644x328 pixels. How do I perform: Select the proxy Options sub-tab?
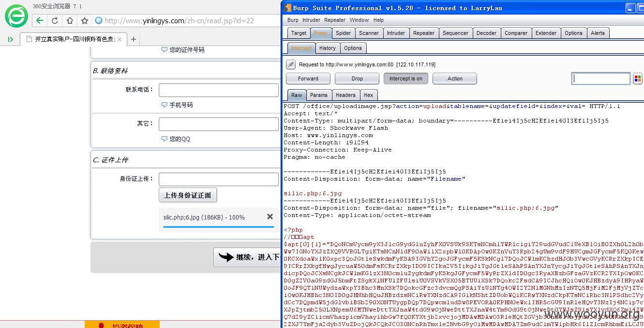[x=353, y=48]
